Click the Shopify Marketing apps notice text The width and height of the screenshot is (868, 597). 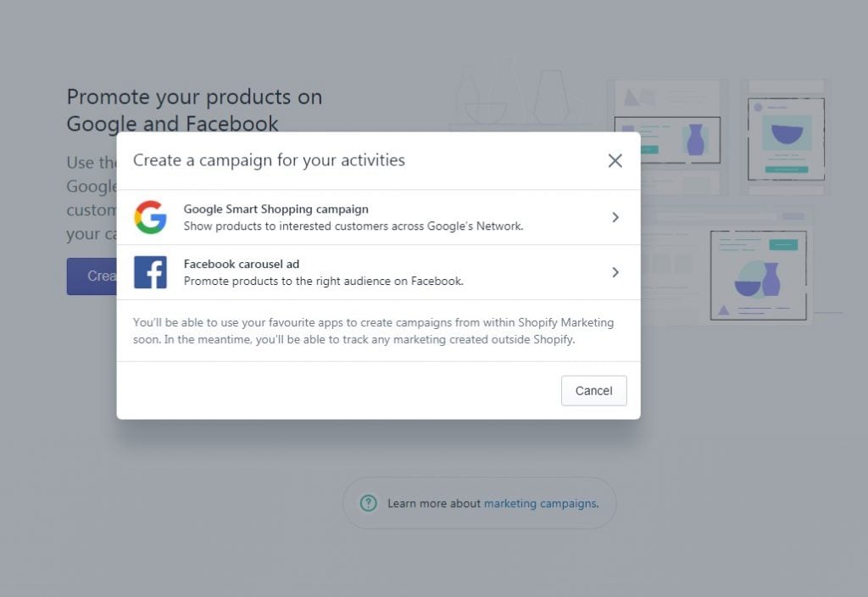pos(373,331)
